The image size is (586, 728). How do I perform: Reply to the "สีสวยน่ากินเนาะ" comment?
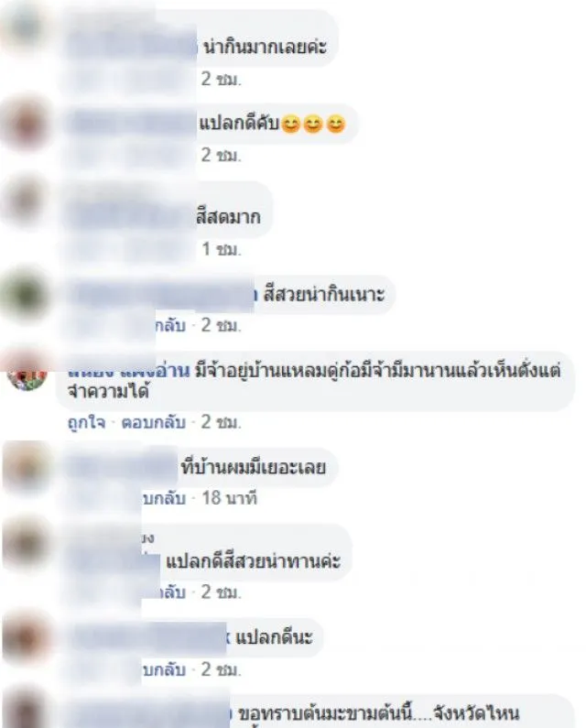[170, 325]
